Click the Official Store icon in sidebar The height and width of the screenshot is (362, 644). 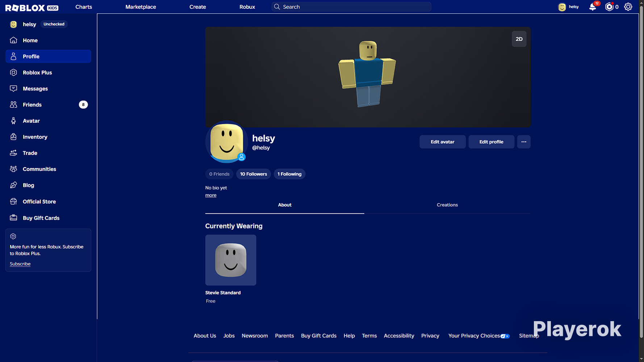click(x=13, y=202)
